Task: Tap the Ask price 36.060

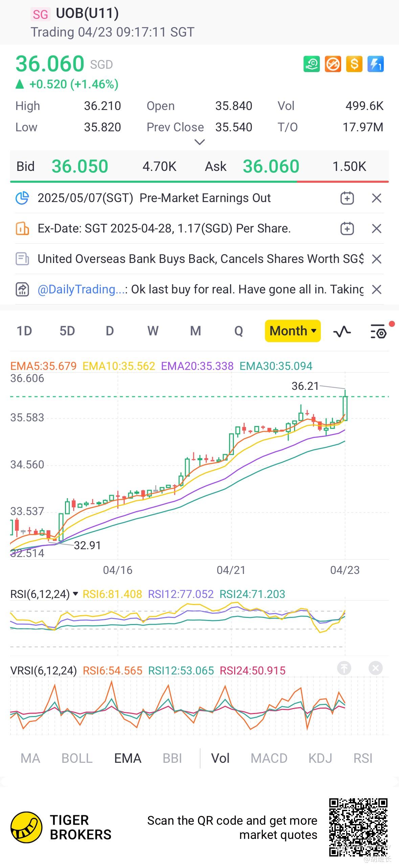Action: (x=271, y=166)
